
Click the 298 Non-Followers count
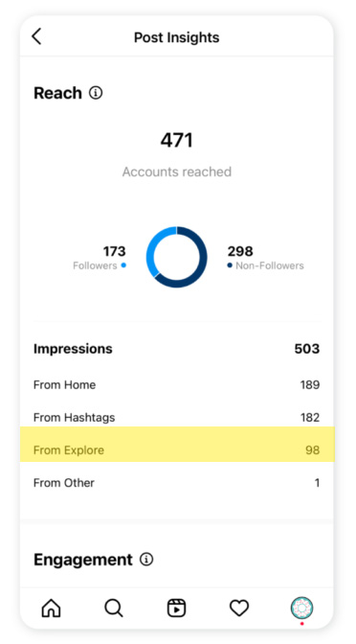(x=240, y=251)
